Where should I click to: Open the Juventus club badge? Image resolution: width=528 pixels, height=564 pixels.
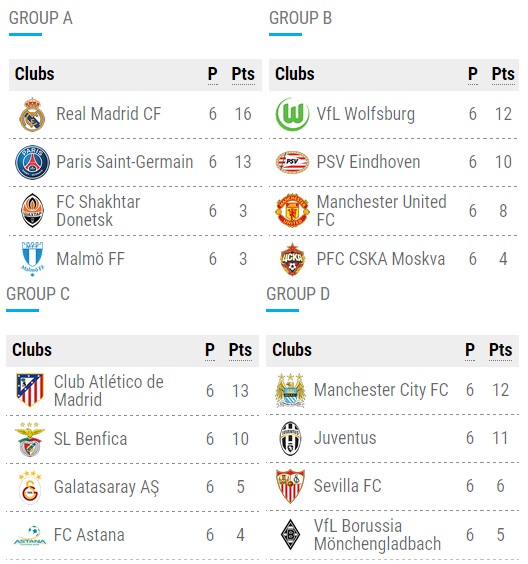click(290, 438)
